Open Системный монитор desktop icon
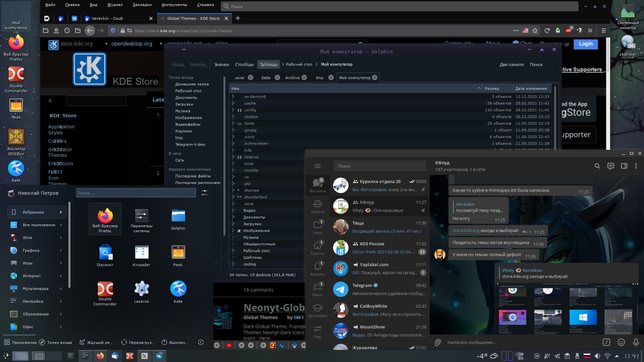Image resolution: width=644 pixels, height=362 pixels. coord(628,16)
